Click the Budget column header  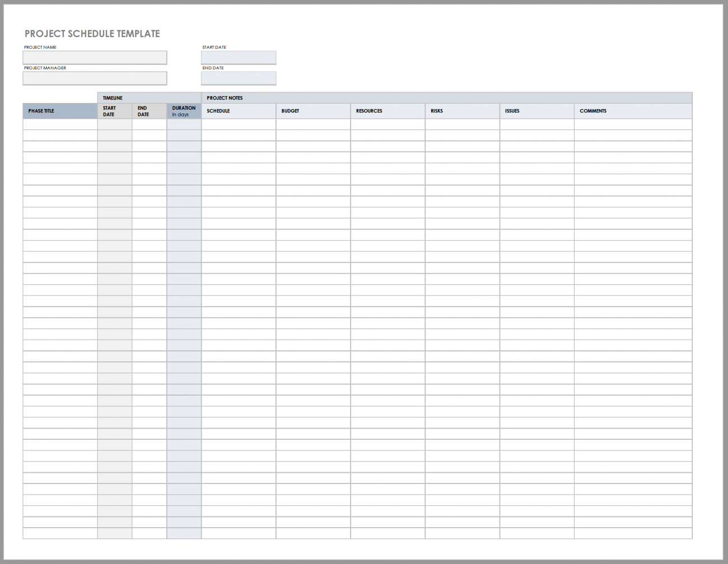point(312,111)
